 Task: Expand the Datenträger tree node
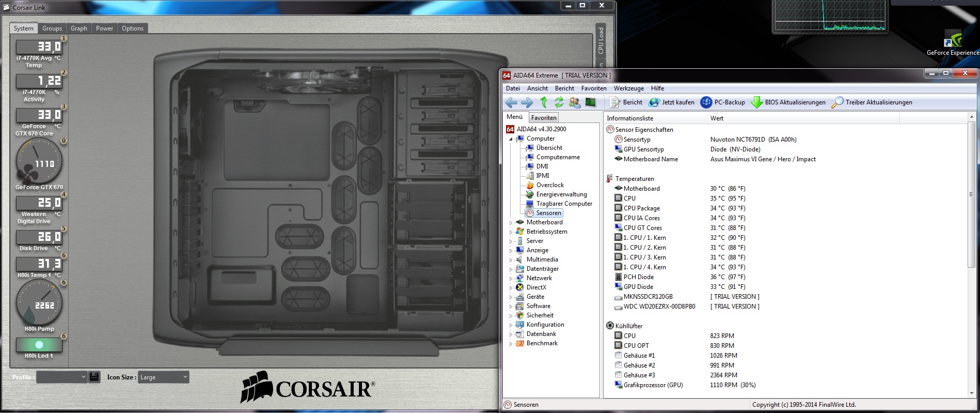(x=511, y=269)
